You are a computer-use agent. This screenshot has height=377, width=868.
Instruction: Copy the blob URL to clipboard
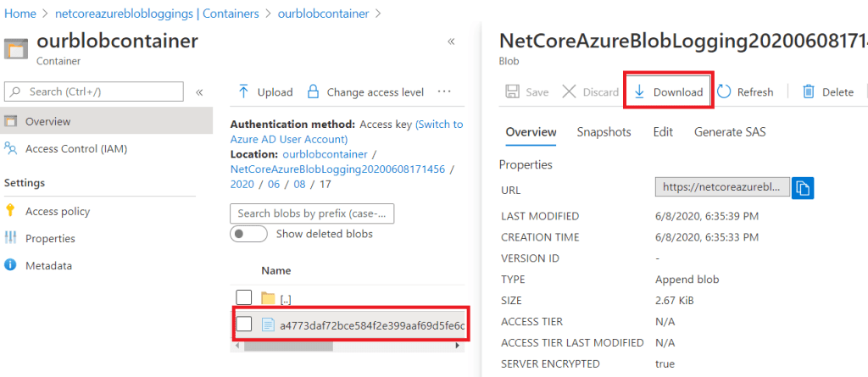(803, 187)
